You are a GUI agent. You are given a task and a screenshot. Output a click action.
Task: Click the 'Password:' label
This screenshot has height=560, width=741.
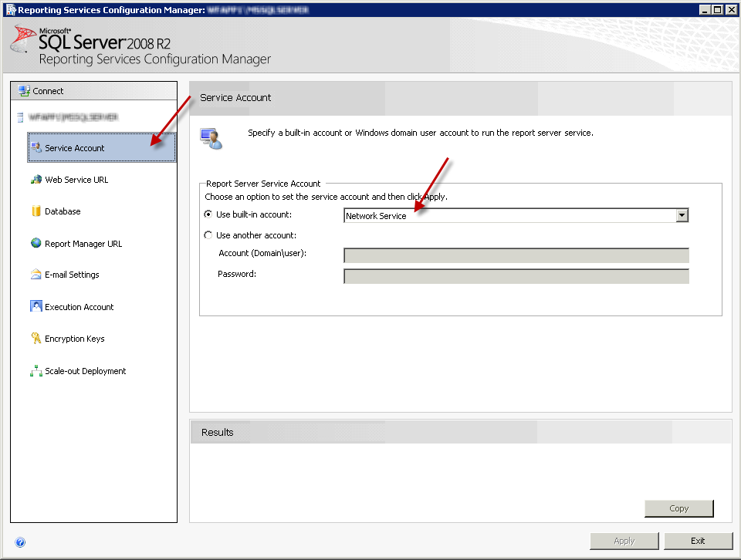click(237, 274)
